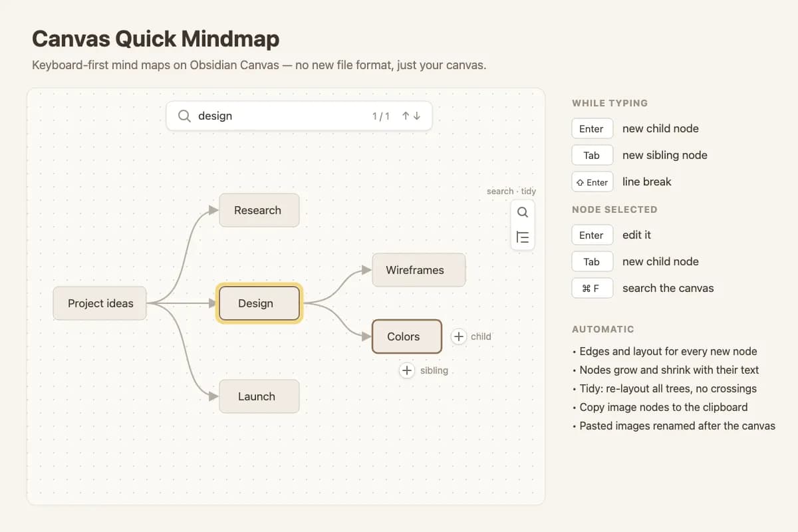Click 'Pasted images renamed after the canvas'
The image size is (798, 532).
[x=674, y=426]
